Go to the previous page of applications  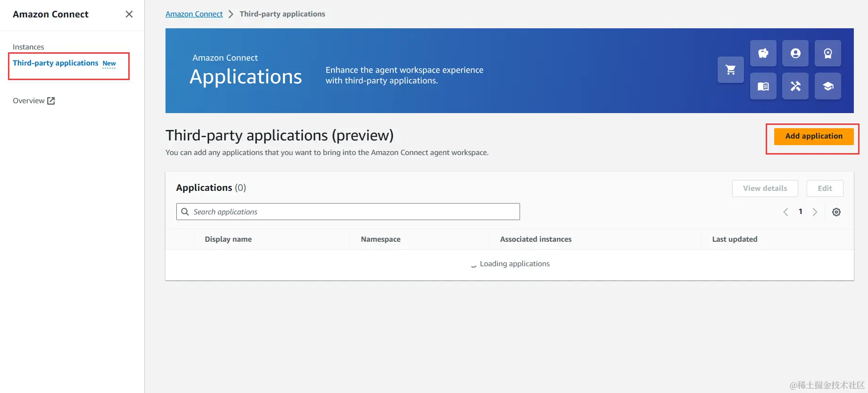pos(785,212)
